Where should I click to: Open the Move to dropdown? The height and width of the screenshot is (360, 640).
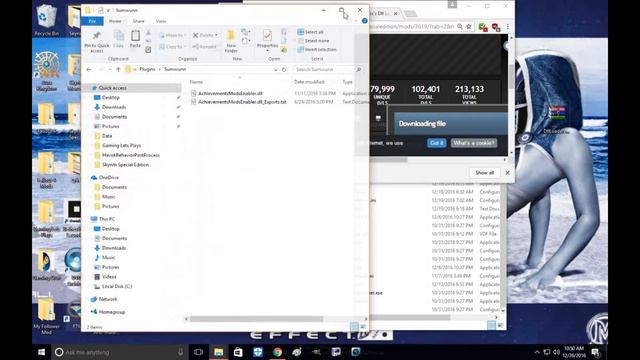tap(172, 36)
